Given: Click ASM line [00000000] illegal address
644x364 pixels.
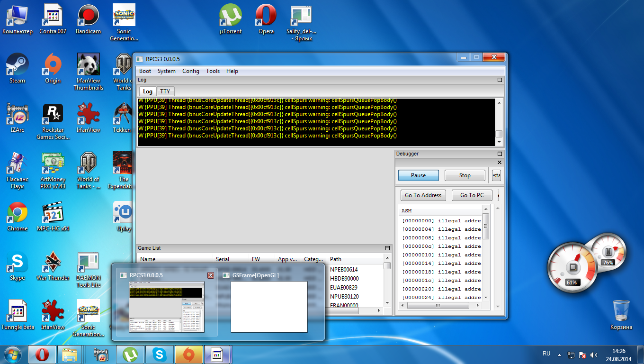Looking at the screenshot, I should 441,221.
